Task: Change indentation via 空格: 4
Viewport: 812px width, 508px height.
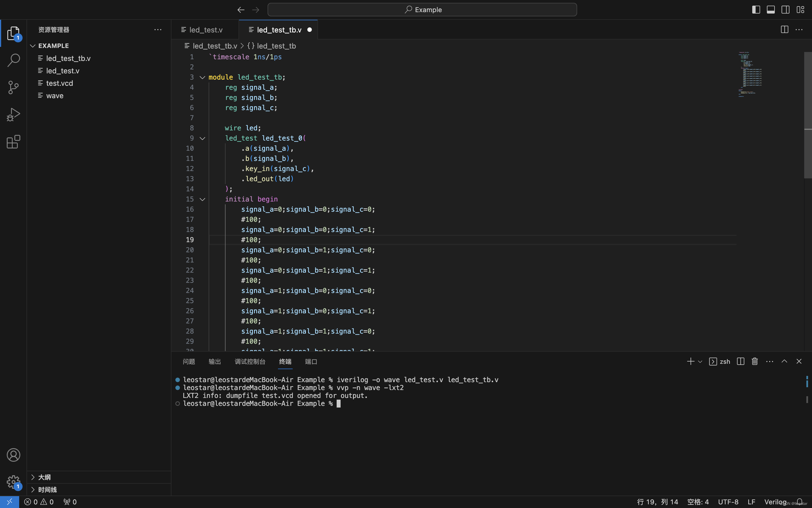Action: click(698, 502)
